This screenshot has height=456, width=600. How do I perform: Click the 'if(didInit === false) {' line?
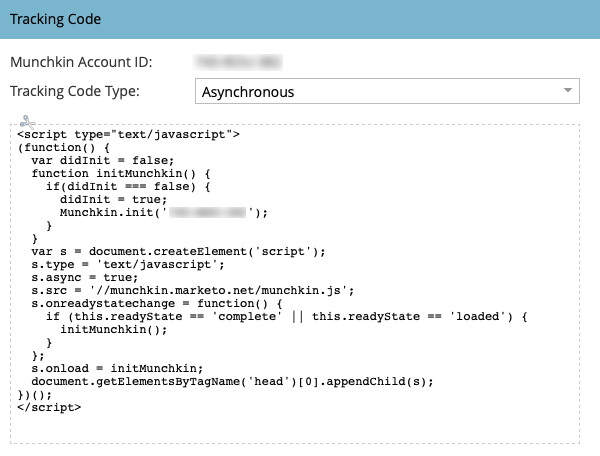point(128,186)
